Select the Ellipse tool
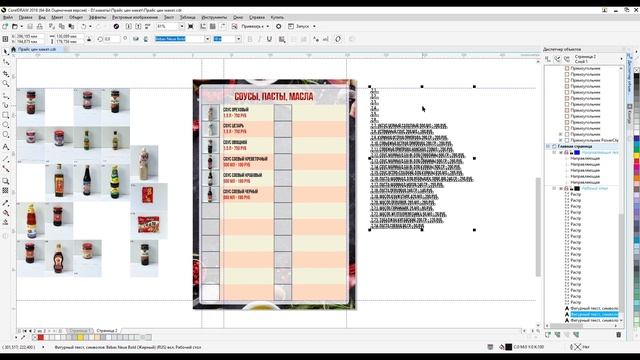This screenshot has height=360, width=640. pos(6,125)
